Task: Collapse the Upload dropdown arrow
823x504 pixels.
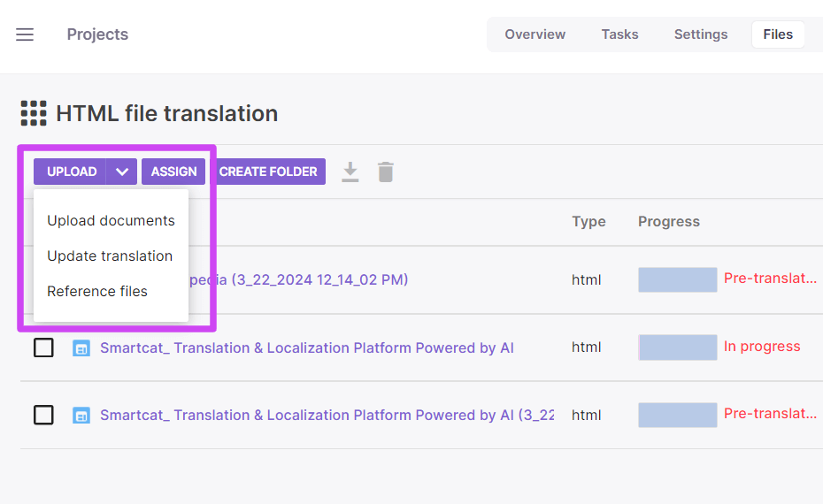Action: (x=122, y=172)
